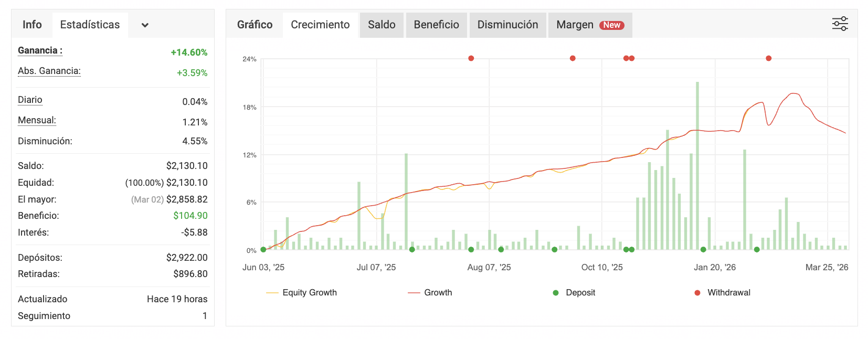Click the Oct 10, '25 axis date

coord(602,267)
